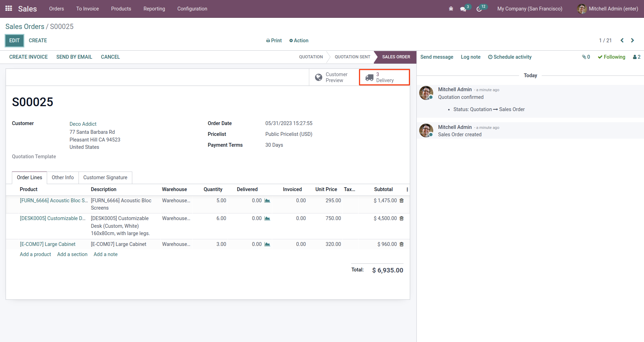
Task: Go to next record with right chevron
Action: pyautogui.click(x=632, y=41)
